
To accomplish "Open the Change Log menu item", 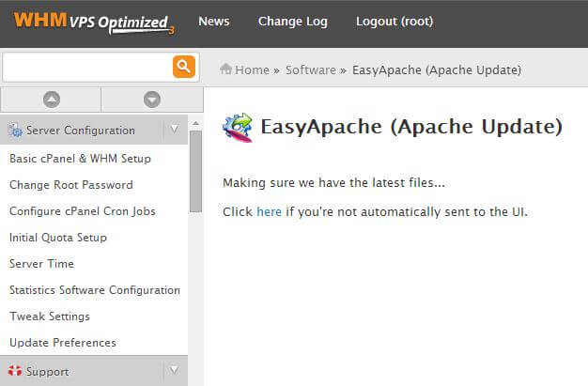I will click(293, 22).
